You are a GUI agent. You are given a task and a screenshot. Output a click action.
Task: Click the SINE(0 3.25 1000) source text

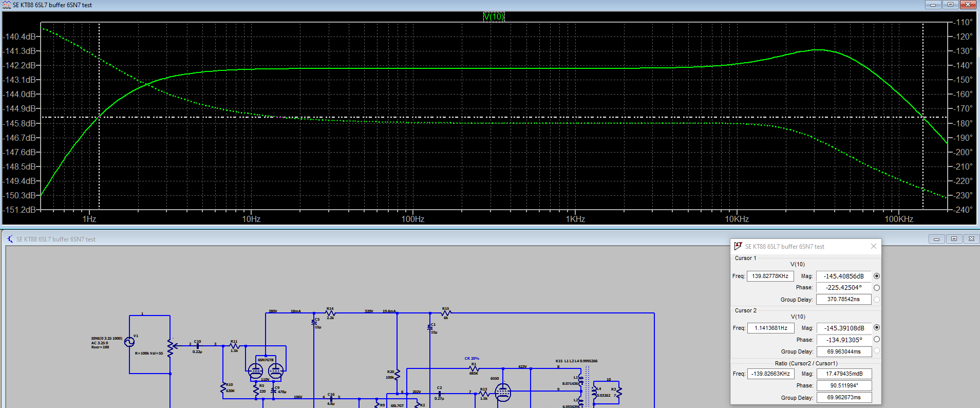click(x=107, y=339)
